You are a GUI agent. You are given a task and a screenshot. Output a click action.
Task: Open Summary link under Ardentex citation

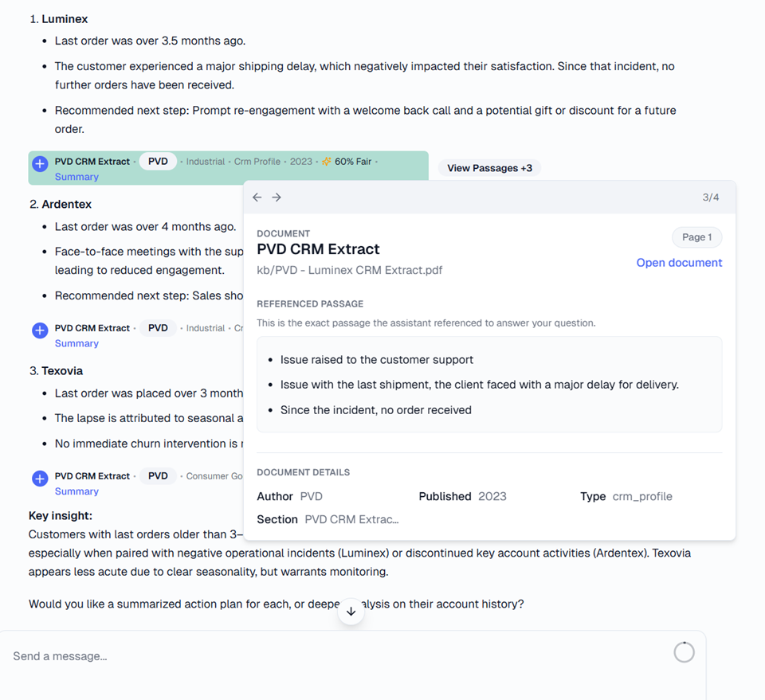[x=76, y=343]
